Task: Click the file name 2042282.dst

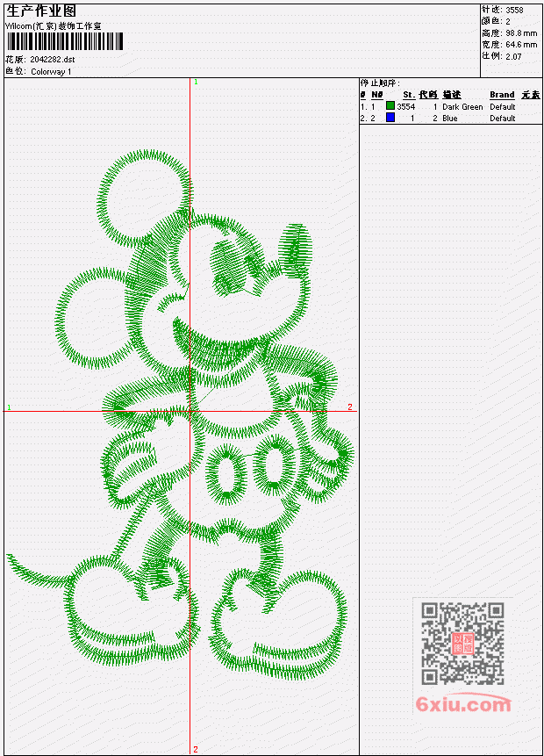Action: click(52, 60)
